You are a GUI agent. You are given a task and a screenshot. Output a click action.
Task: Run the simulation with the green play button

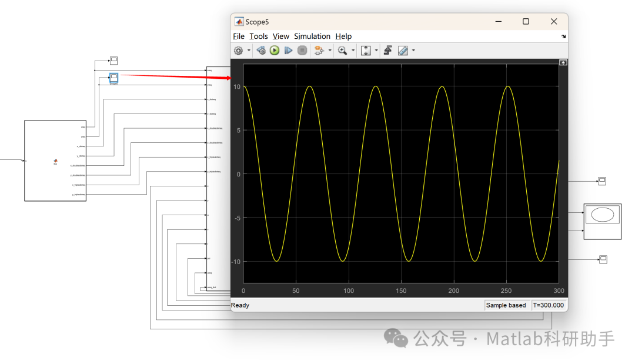click(275, 51)
